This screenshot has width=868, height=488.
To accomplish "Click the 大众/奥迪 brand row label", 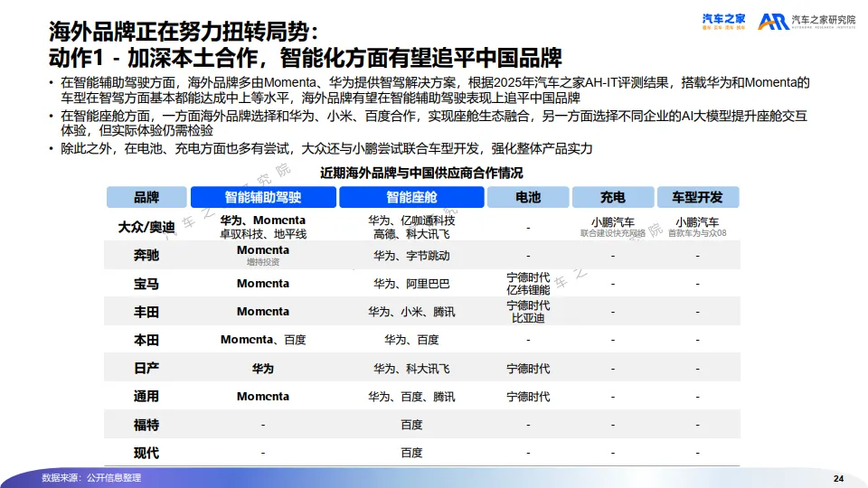I will (146, 227).
